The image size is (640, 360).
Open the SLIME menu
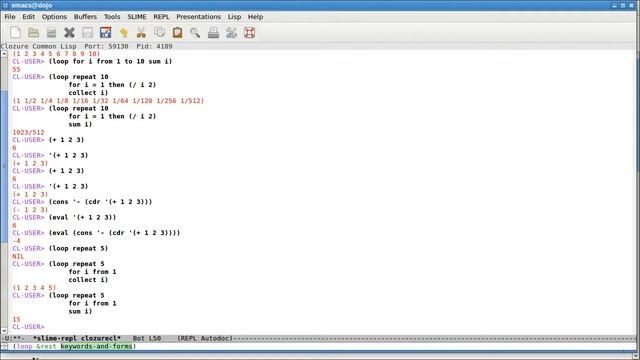137,17
